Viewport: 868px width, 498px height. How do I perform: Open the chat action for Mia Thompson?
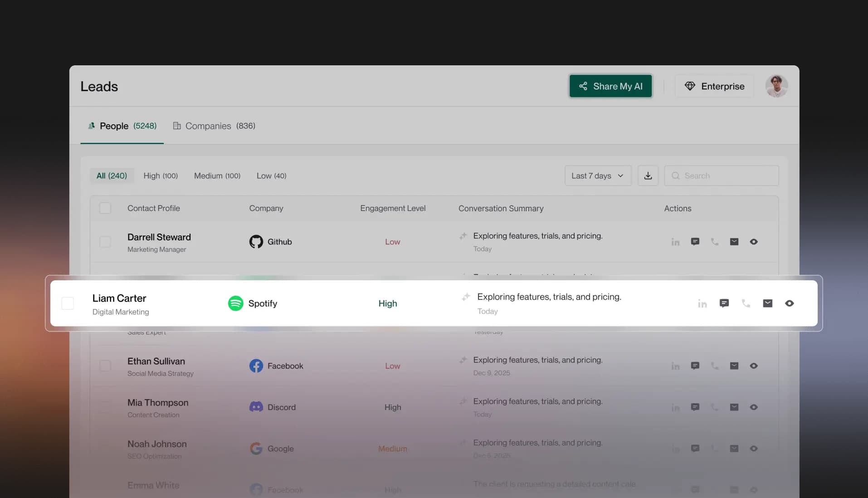pos(695,407)
